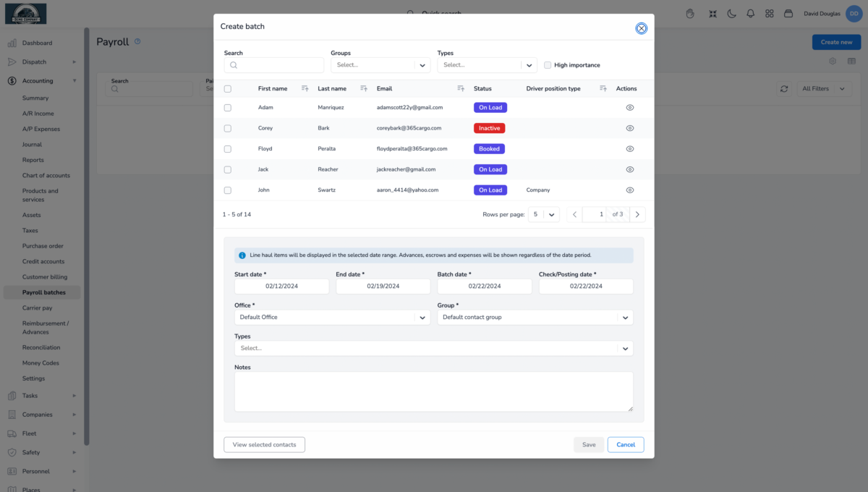Open the notifications bell icon
The width and height of the screenshot is (868, 492).
pyautogui.click(x=750, y=13)
